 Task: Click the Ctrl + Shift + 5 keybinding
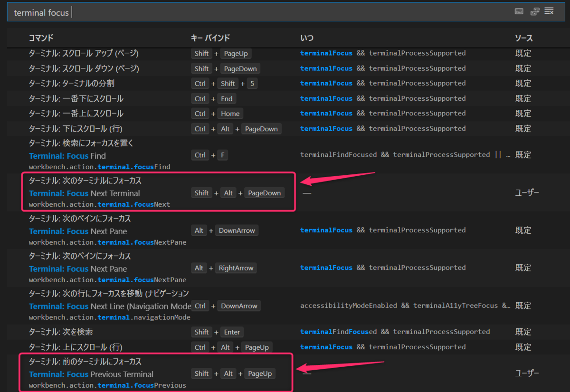click(x=225, y=84)
